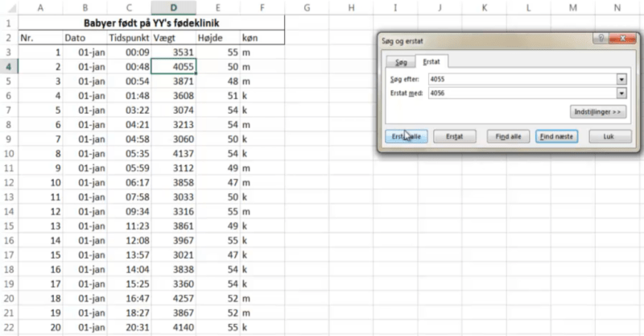Click the Find næste button
Screen dimensions: 644x336
pos(556,137)
